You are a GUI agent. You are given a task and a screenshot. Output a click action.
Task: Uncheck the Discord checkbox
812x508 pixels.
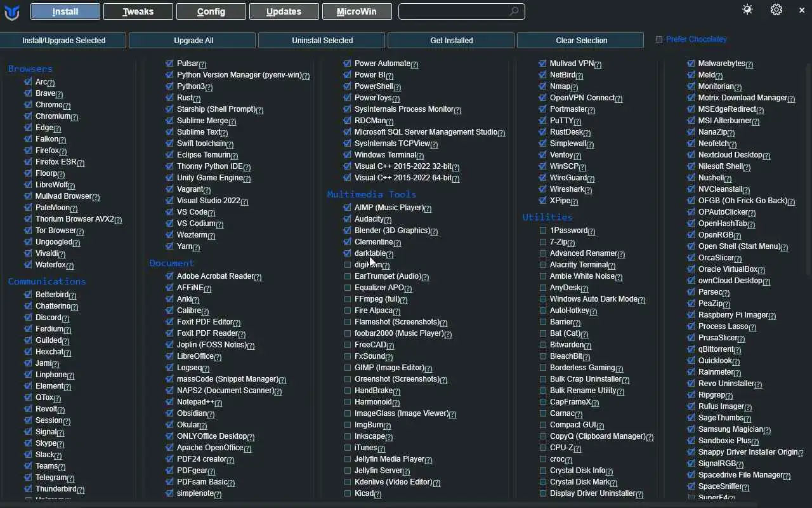(28, 317)
